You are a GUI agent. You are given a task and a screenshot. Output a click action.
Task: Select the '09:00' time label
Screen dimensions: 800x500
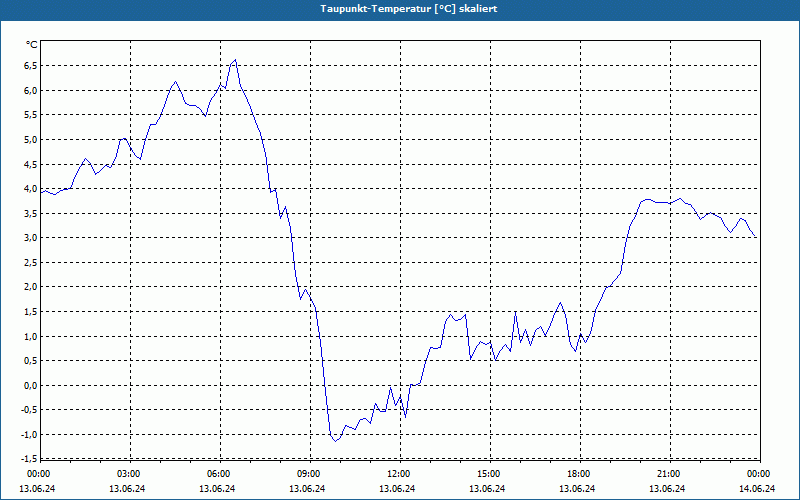tap(309, 474)
